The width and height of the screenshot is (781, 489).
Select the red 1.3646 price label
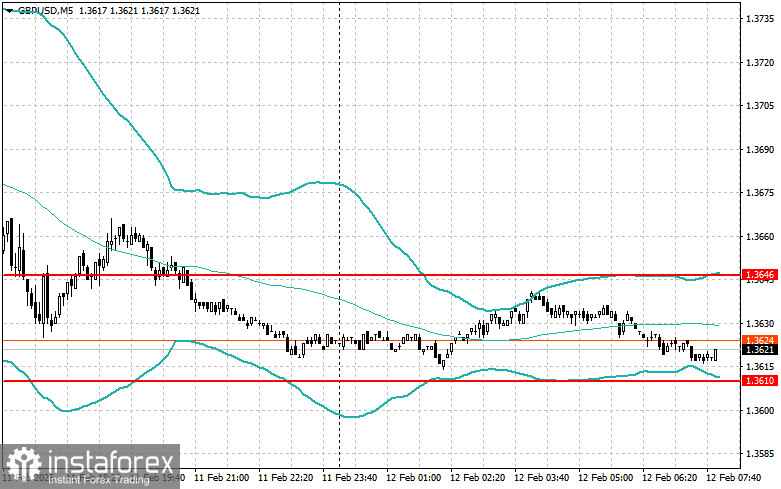click(760, 275)
